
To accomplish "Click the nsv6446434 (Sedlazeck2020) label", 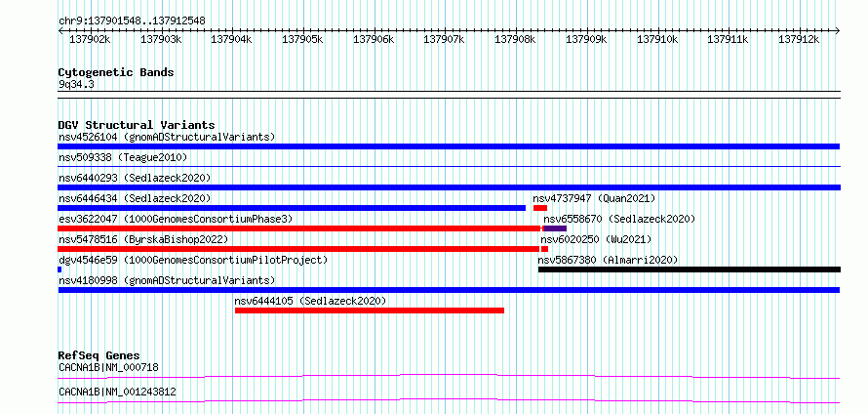I will pos(135,198).
